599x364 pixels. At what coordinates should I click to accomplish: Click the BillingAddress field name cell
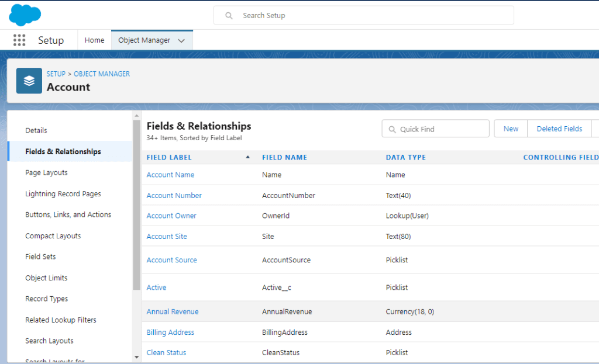[x=285, y=332]
